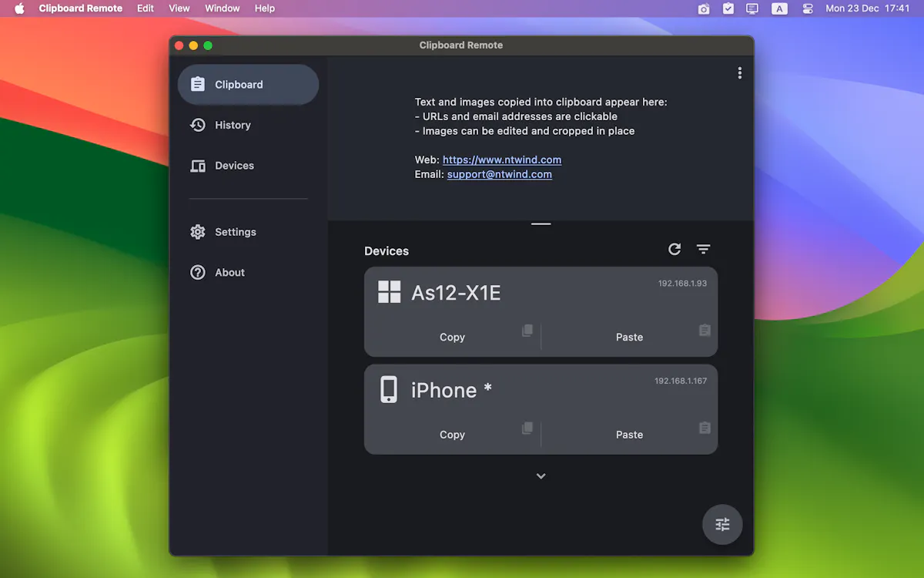Click the paste icon on As12-X1E card
This screenshot has width=924, height=578.
pos(705,330)
